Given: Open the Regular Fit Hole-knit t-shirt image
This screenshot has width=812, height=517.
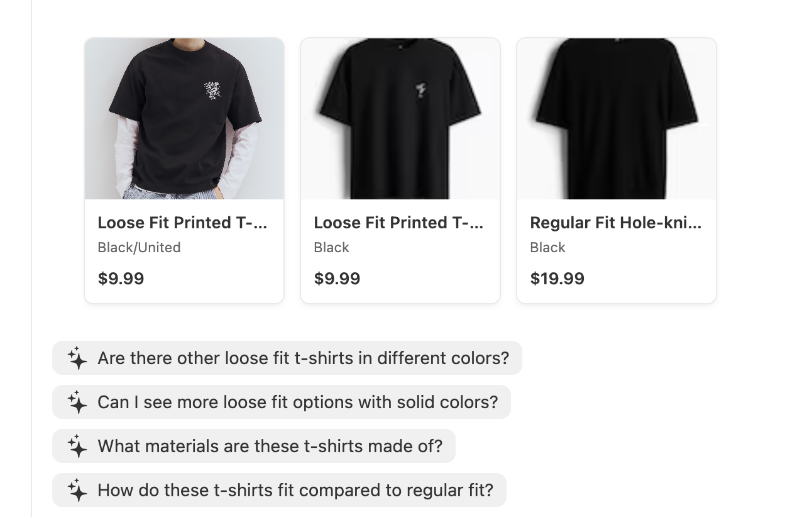Looking at the screenshot, I should [617, 119].
